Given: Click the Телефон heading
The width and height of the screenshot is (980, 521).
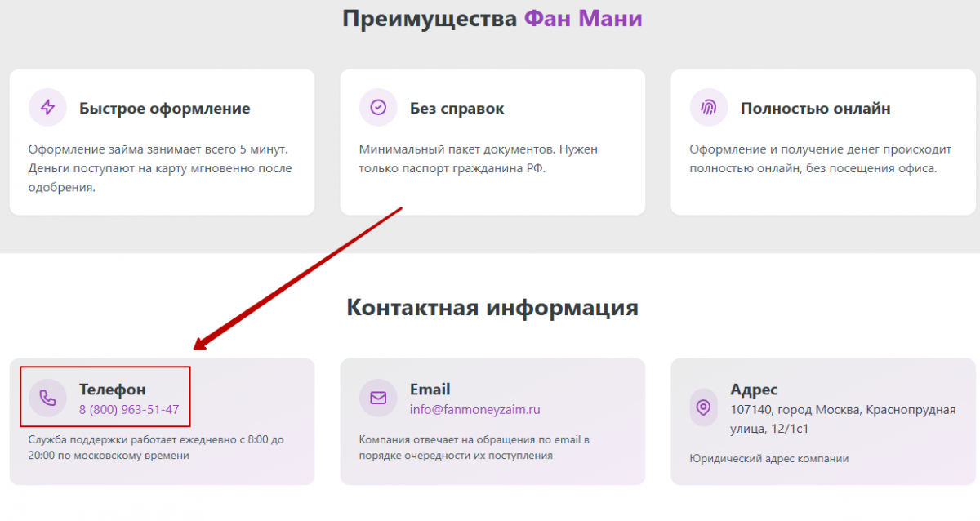Looking at the screenshot, I should pyautogui.click(x=113, y=390).
